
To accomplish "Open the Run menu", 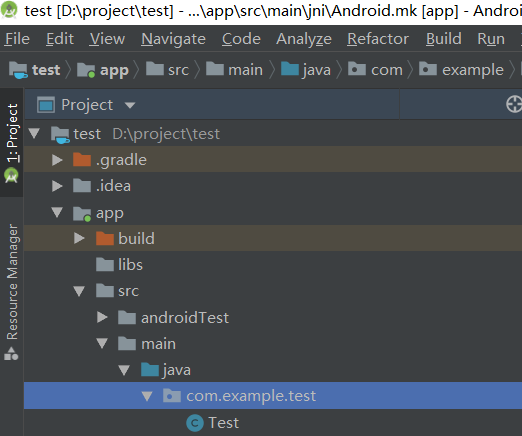I will [x=491, y=39].
